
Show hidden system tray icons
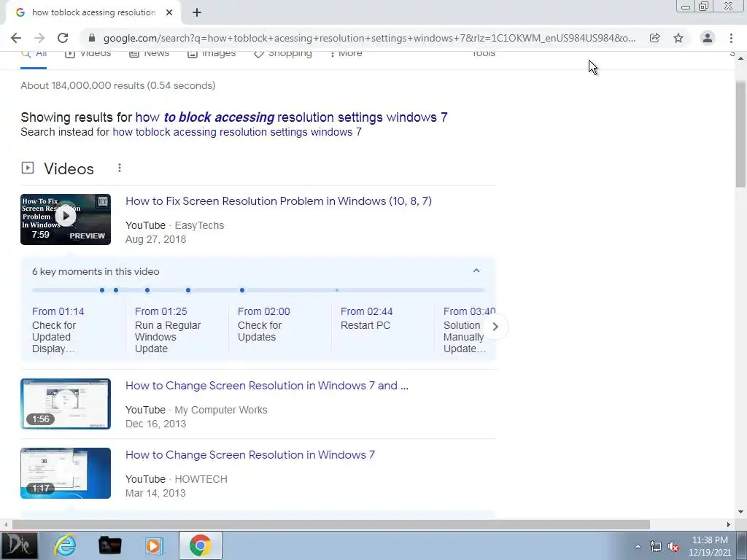(638, 546)
